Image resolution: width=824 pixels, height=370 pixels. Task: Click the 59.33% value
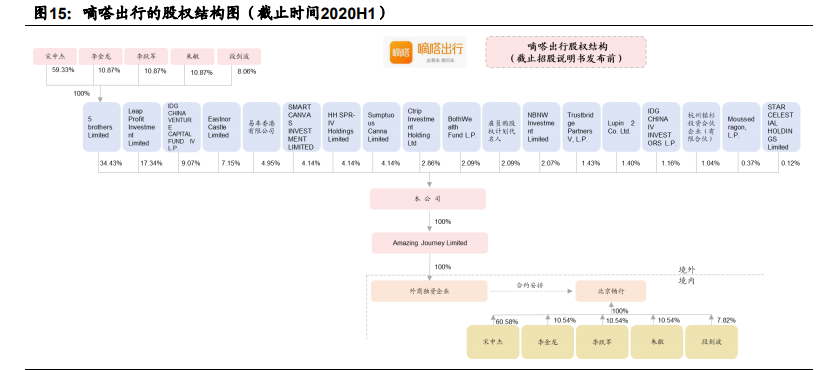[63, 70]
